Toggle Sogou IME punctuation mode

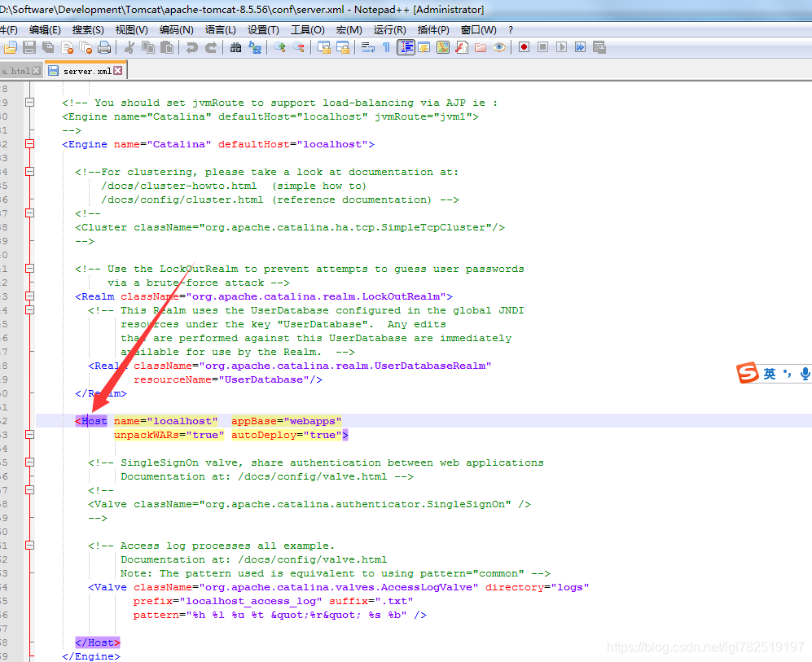coord(787,373)
